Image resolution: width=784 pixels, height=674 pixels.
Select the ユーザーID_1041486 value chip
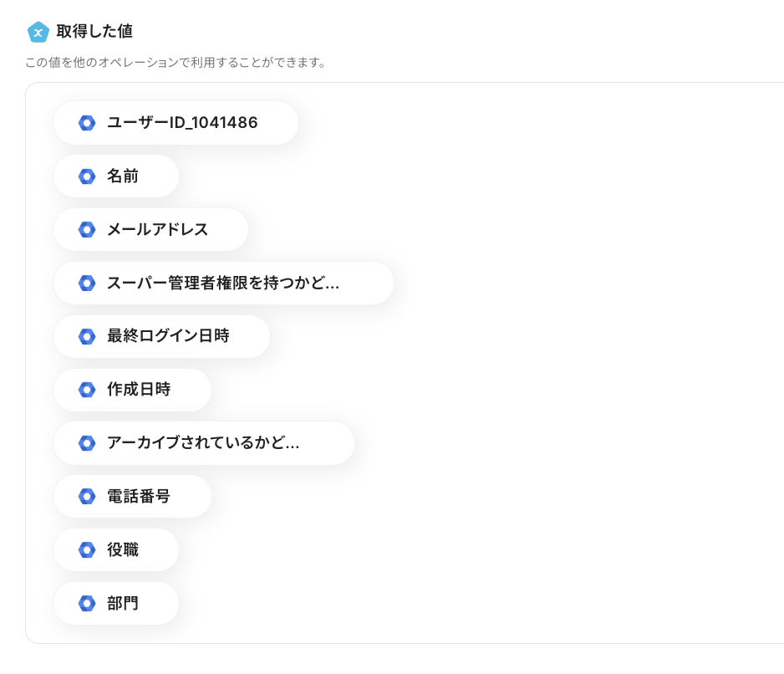182,123
